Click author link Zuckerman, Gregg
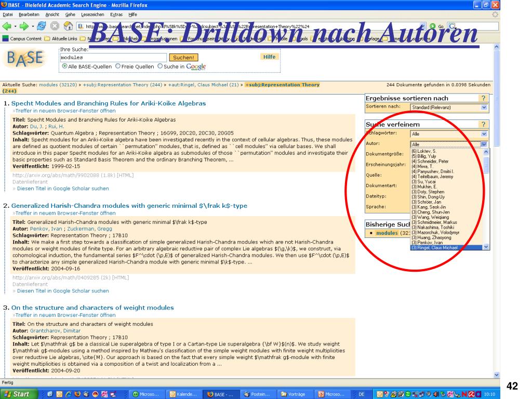The height and width of the screenshot is (399, 532). pos(89,229)
